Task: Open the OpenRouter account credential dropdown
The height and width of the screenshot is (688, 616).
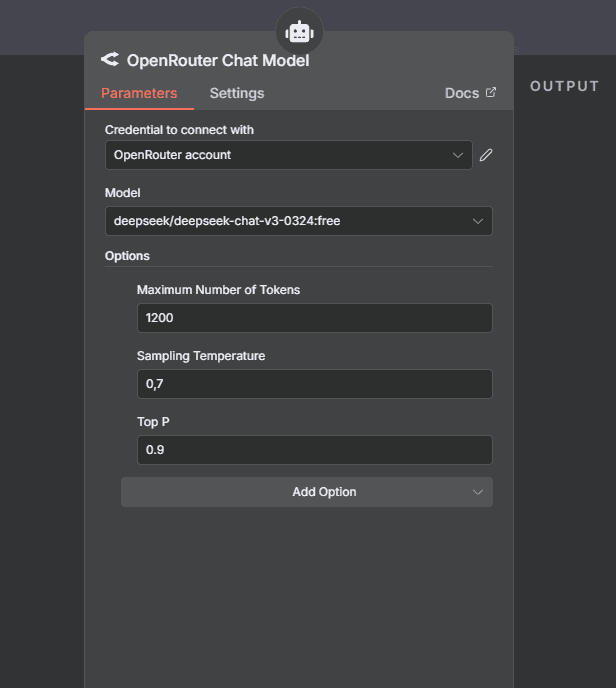Action: point(289,155)
